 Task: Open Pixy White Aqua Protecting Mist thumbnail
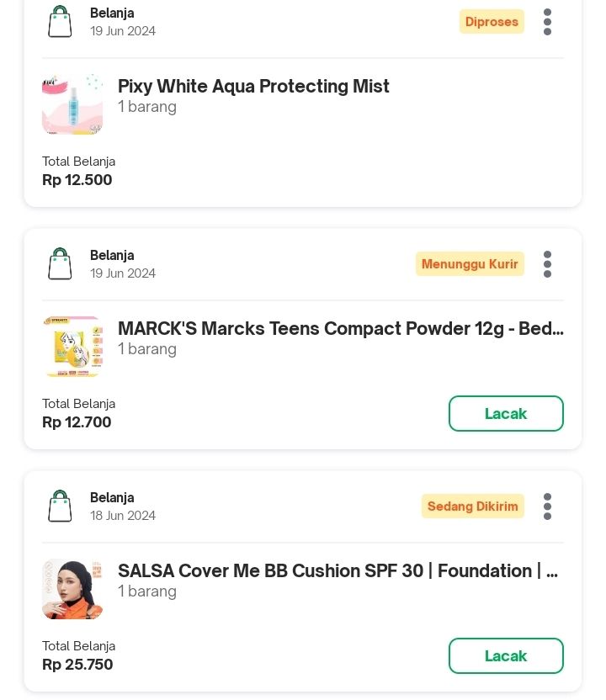click(x=72, y=105)
